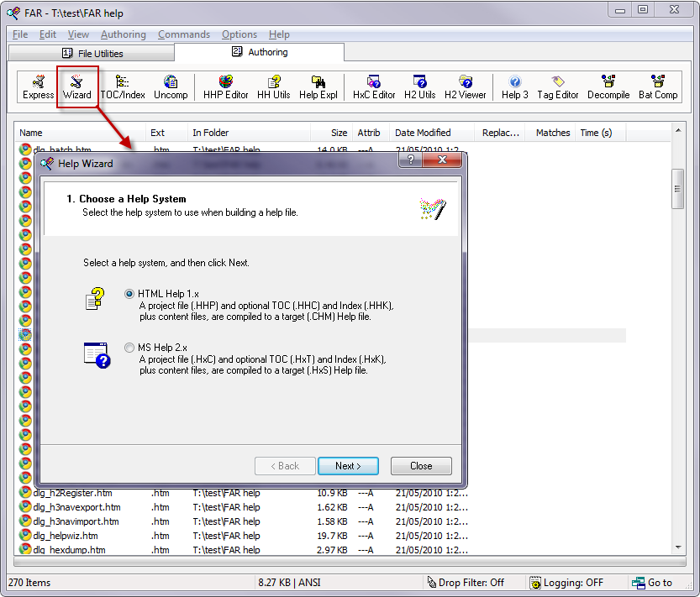Launch the Uncomp tool
Viewport: 700px width, 597px height.
coord(171,87)
